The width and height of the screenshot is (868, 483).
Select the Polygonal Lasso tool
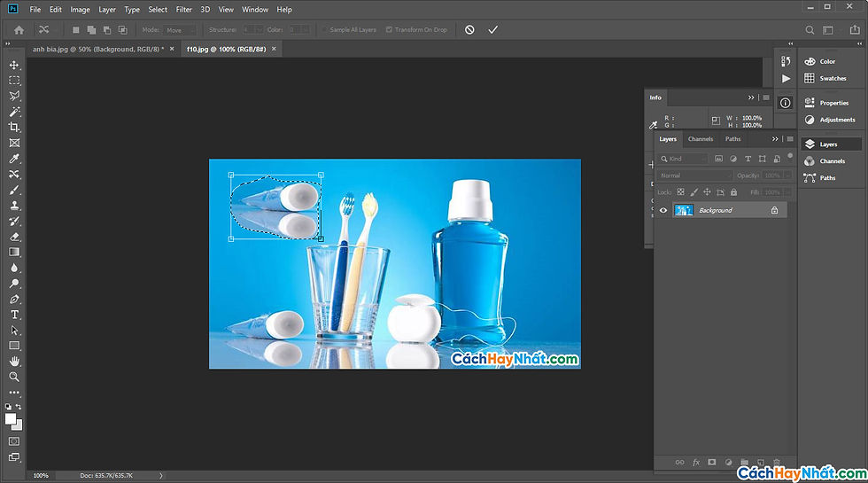14,96
